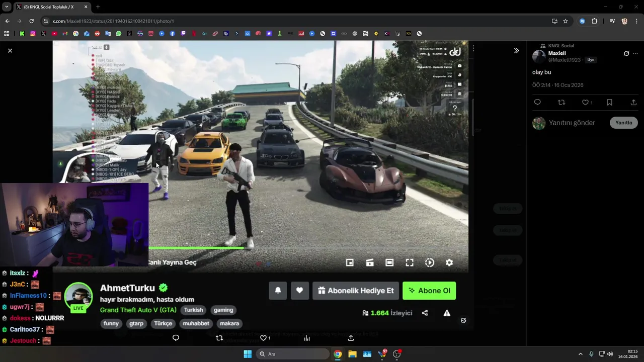Like the tweet using the heart below the photo

pos(263,338)
